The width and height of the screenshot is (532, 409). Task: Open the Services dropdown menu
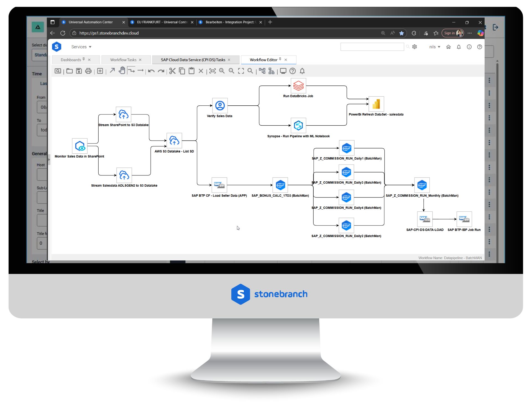point(81,47)
